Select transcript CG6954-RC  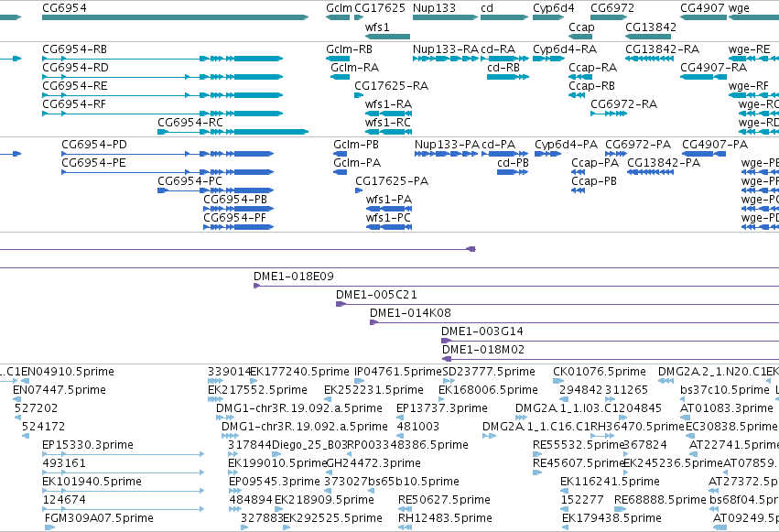(190, 123)
